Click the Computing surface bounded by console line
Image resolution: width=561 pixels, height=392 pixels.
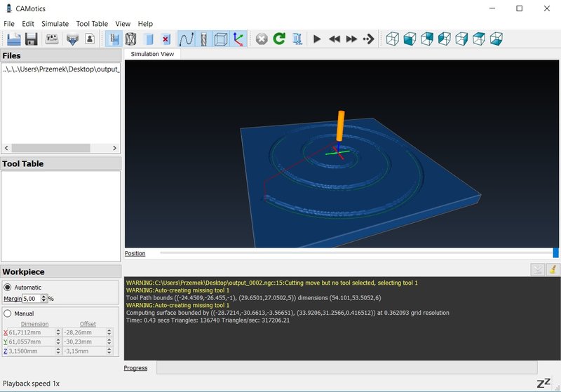point(288,313)
